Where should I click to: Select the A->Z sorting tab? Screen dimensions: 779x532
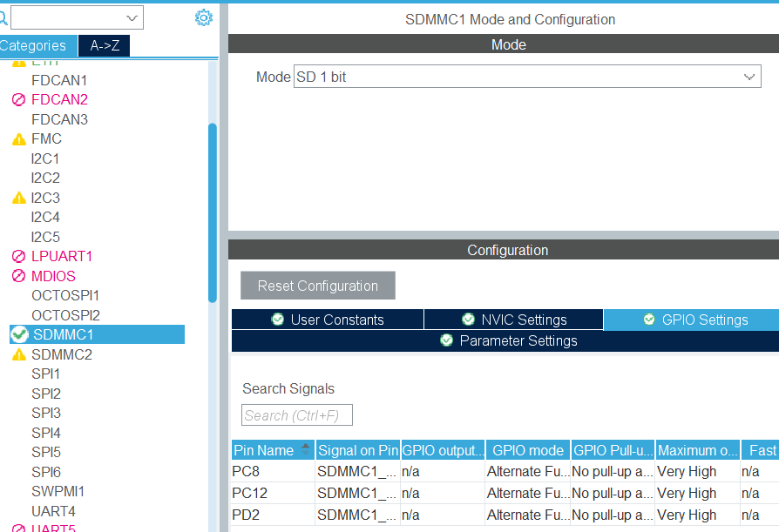103,44
